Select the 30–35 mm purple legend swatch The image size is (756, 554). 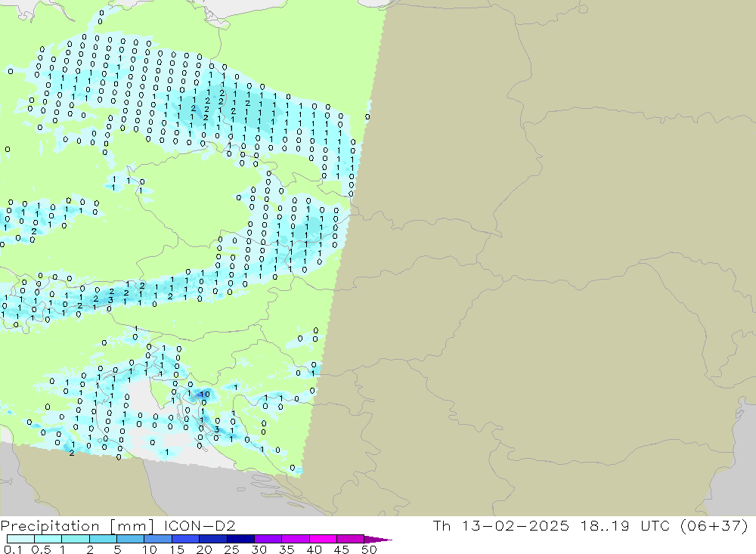click(268, 539)
